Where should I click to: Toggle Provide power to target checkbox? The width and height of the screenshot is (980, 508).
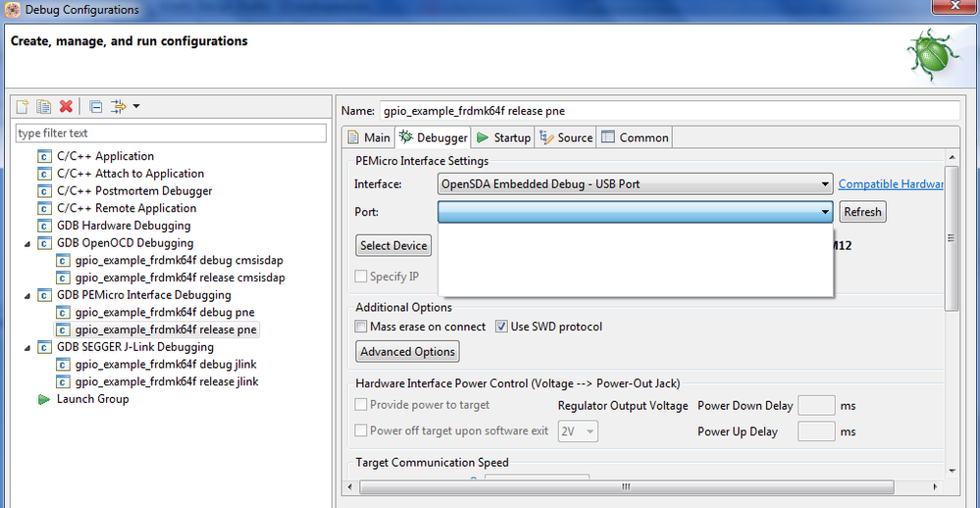(361, 405)
